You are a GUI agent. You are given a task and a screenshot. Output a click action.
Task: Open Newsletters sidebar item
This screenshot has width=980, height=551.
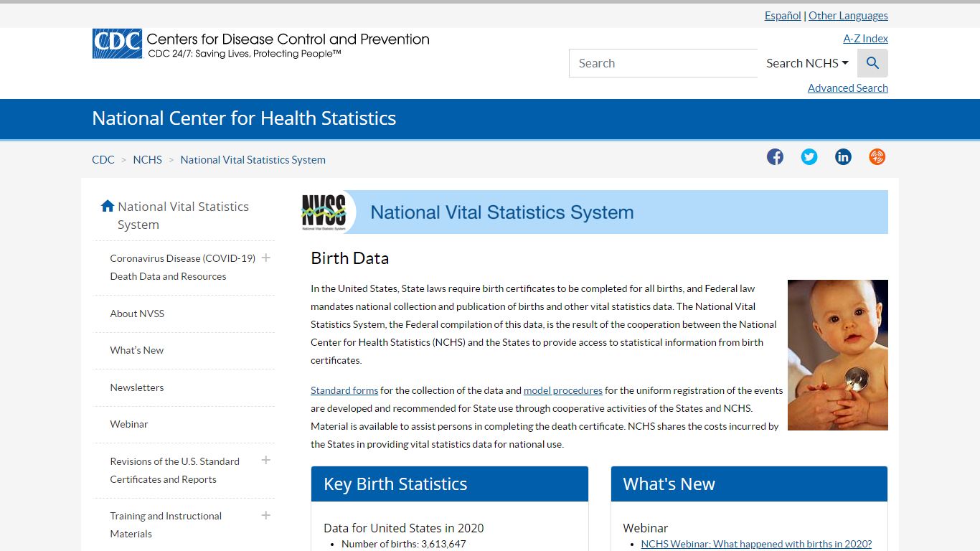137,387
